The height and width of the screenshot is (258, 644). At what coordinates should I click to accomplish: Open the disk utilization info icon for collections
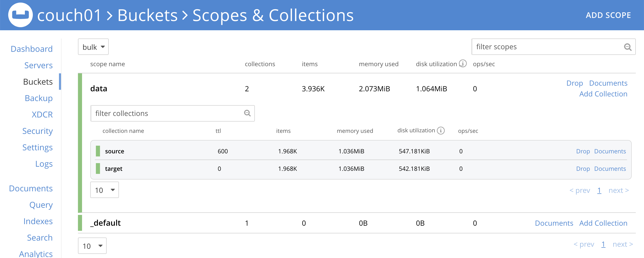(440, 130)
